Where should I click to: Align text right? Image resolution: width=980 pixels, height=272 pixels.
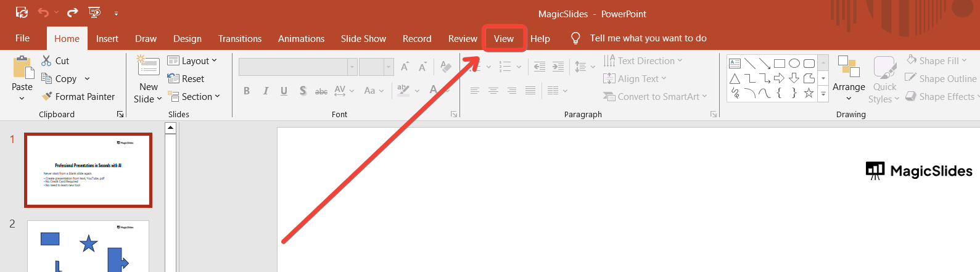(512, 91)
